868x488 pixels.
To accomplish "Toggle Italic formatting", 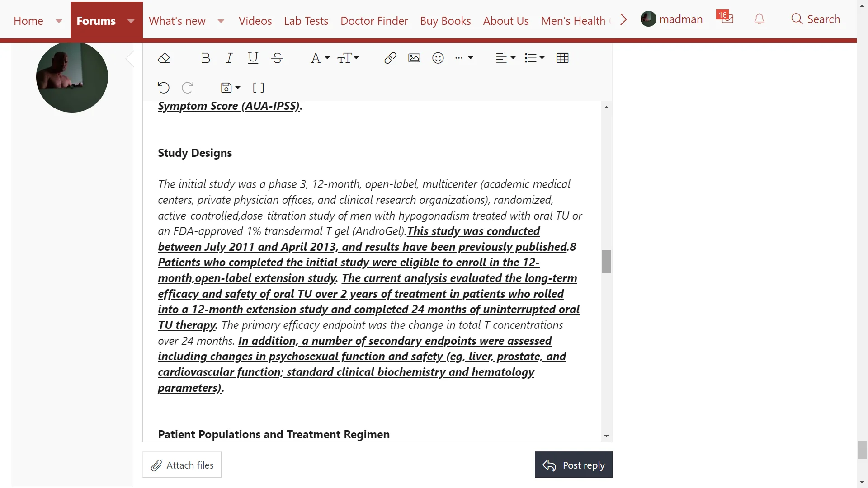I will [x=229, y=58].
